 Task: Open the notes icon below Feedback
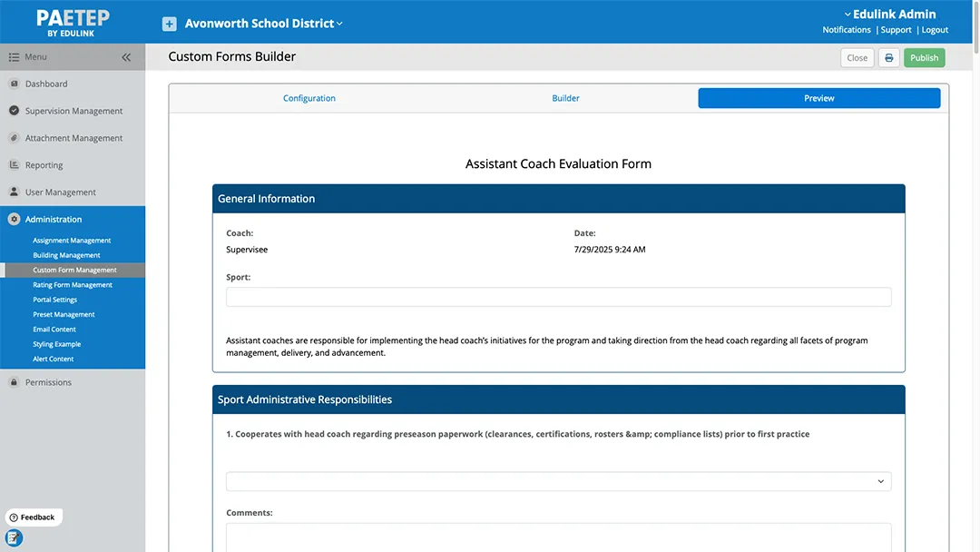(14, 537)
